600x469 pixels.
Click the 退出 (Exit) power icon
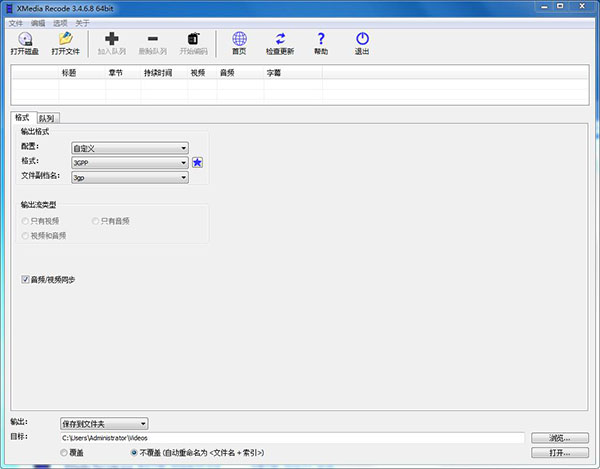362,41
